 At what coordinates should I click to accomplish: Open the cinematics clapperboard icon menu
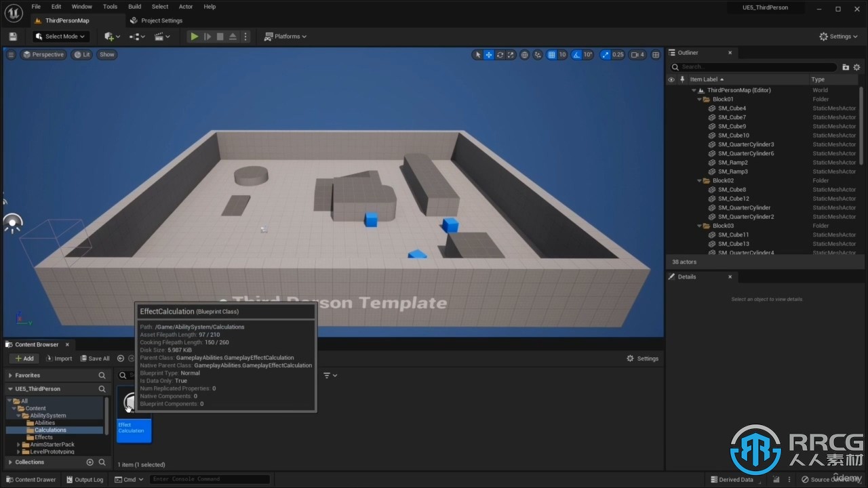(x=162, y=37)
